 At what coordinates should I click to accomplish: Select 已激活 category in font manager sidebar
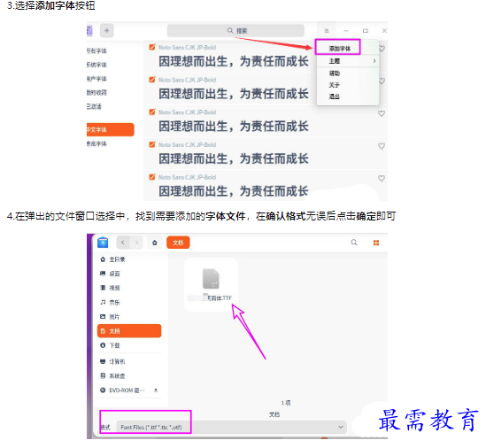pos(94,106)
